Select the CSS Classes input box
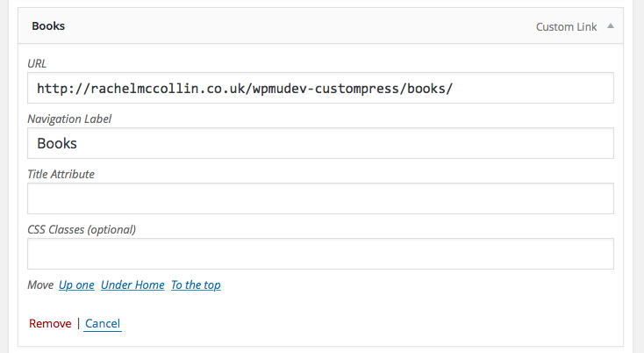Viewport: 644px width, 353px height. 320,254
